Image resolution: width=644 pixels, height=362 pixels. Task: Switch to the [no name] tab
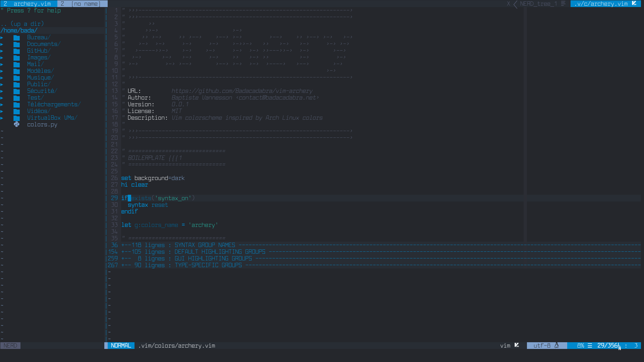click(86, 4)
